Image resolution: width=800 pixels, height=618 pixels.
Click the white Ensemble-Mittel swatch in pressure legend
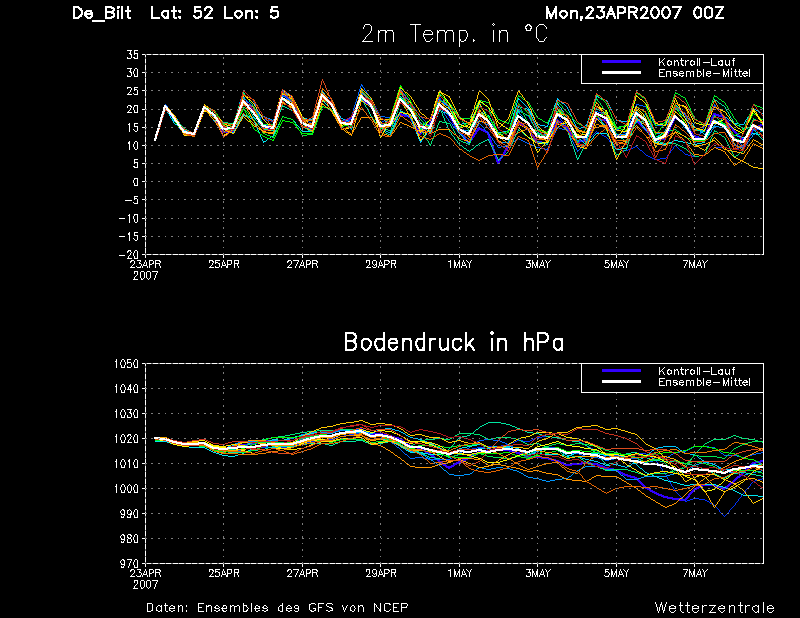tap(621, 382)
